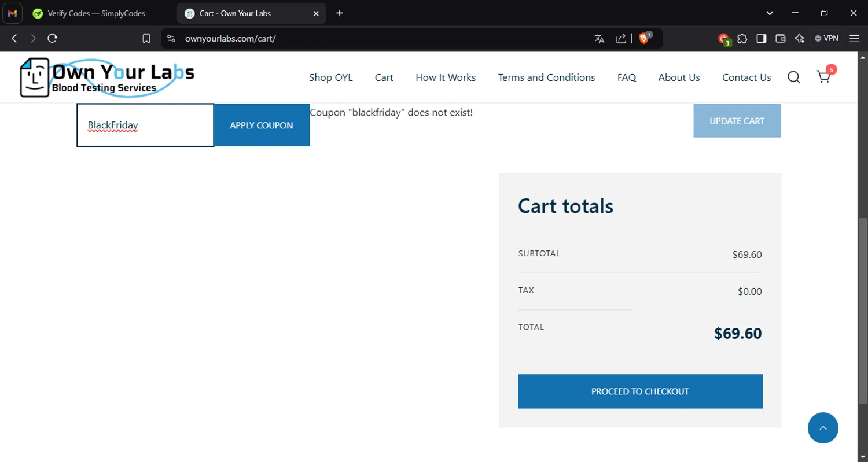Image resolution: width=868 pixels, height=462 pixels.
Task: Click the Apply Coupon button
Action: tap(262, 125)
